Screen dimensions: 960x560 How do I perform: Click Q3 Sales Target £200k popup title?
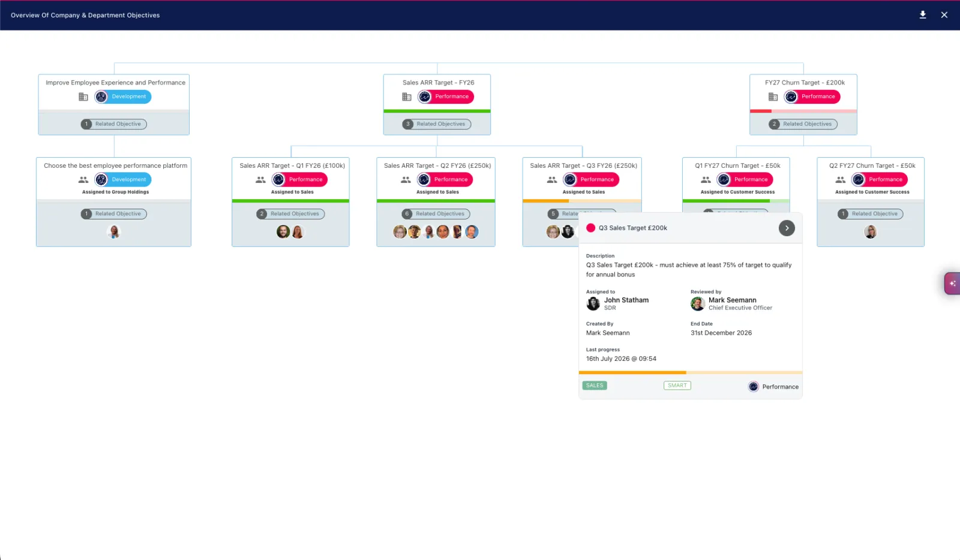[x=633, y=228]
